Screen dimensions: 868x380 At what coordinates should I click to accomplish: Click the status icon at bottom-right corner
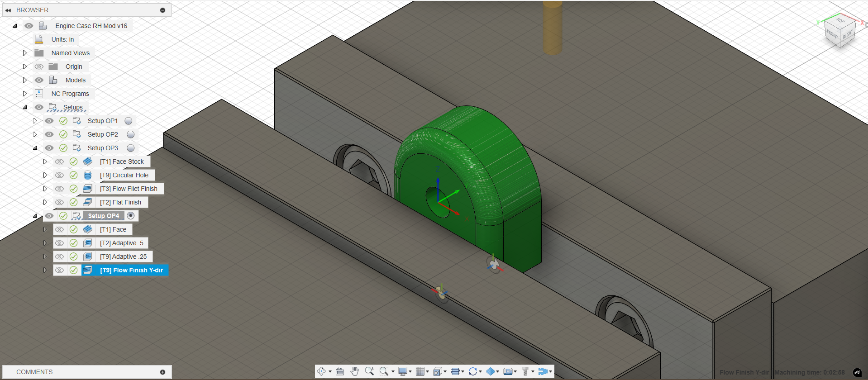pyautogui.click(x=857, y=372)
